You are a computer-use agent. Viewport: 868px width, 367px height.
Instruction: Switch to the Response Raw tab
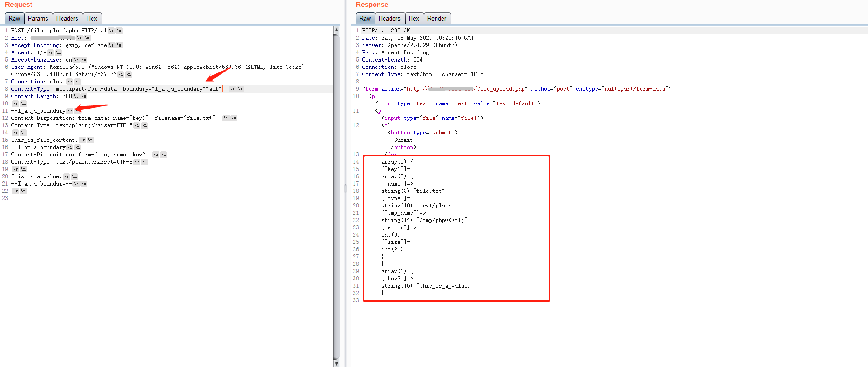coord(365,18)
